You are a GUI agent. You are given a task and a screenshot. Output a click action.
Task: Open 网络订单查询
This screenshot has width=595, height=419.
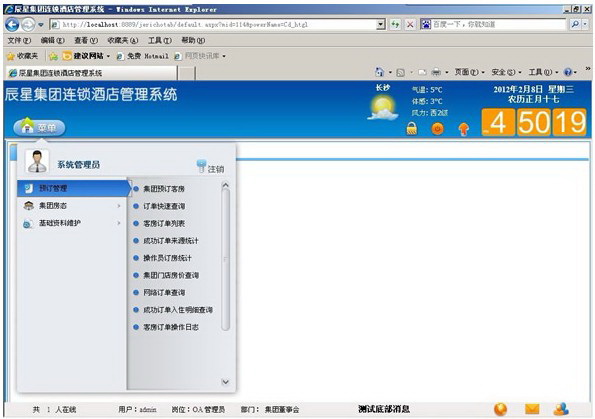click(x=164, y=293)
